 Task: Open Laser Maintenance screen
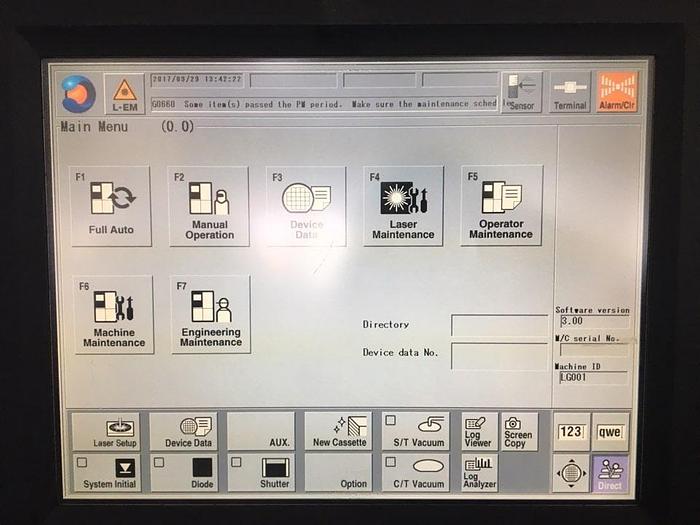click(x=403, y=206)
